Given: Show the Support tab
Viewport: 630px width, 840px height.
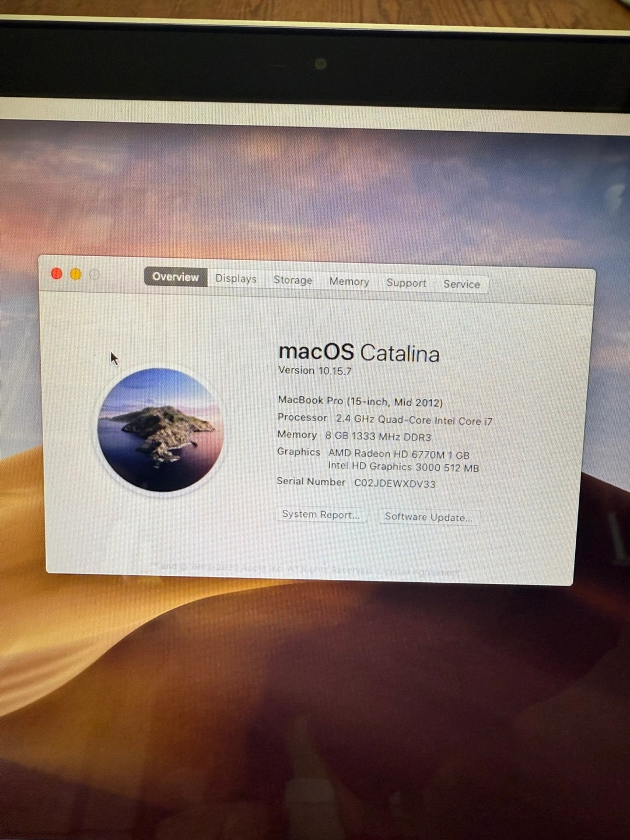Looking at the screenshot, I should click(406, 283).
